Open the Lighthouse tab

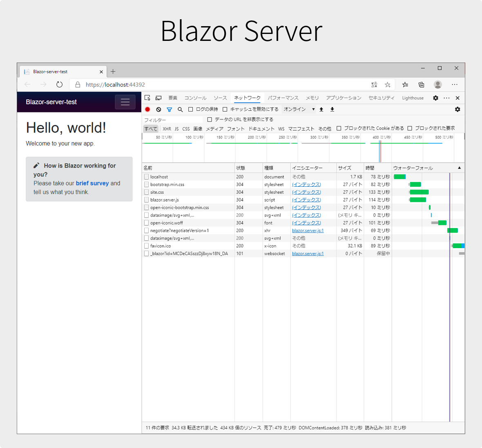(413, 98)
